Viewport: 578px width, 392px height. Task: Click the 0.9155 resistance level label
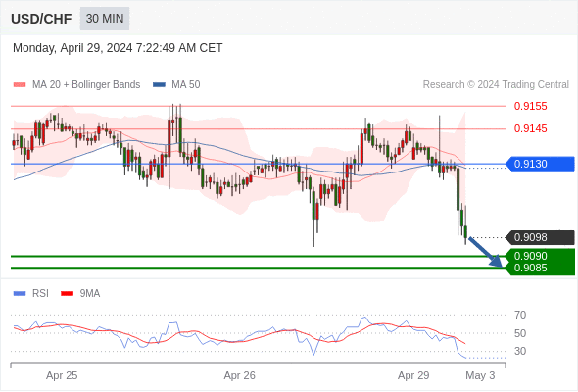pyautogui.click(x=530, y=106)
